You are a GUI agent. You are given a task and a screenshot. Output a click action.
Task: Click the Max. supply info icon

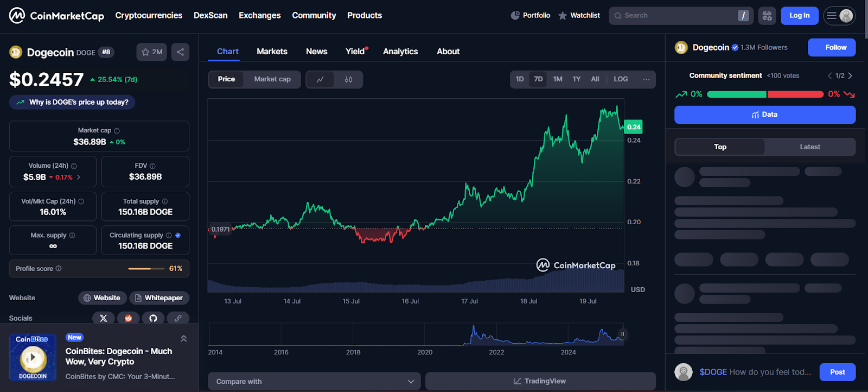[72, 236]
